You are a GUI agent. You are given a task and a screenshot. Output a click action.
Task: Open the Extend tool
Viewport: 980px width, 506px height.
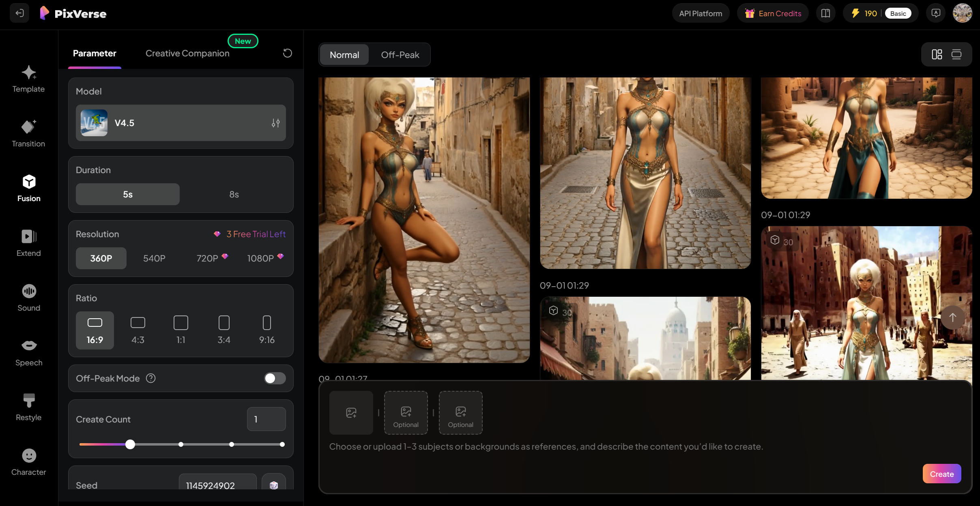point(28,243)
